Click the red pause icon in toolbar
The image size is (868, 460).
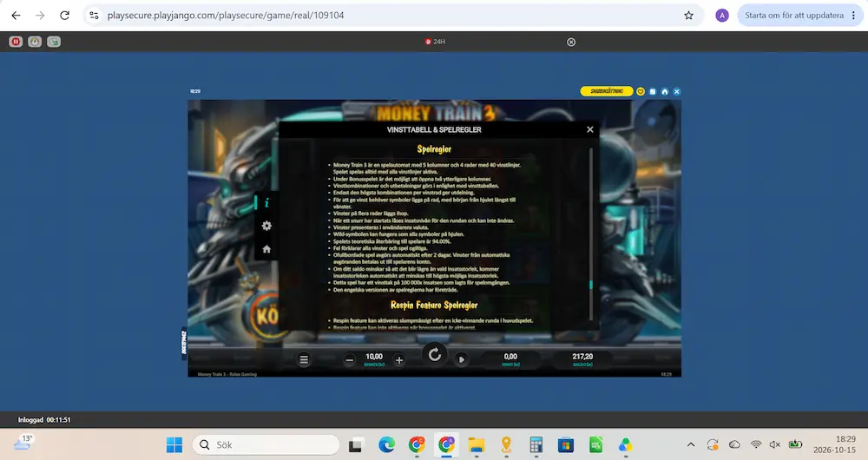(x=16, y=42)
